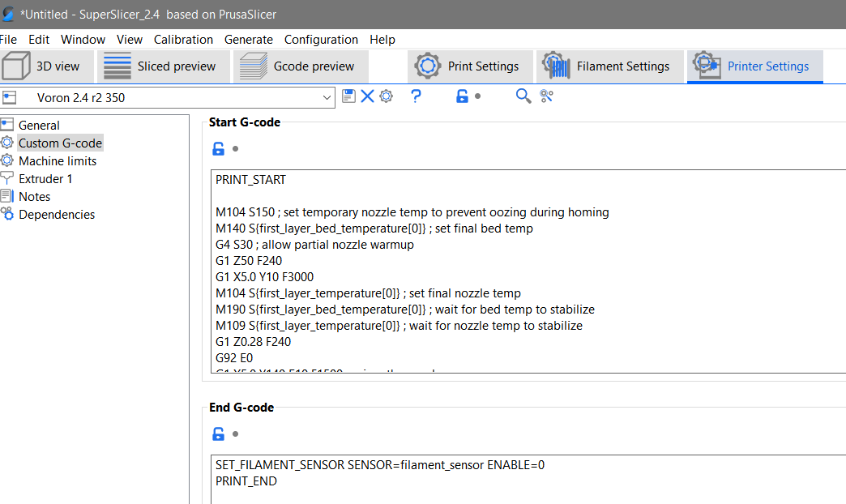Click the save preset floppy disk icon
Viewport: 846px width, 504px height.
pos(348,96)
